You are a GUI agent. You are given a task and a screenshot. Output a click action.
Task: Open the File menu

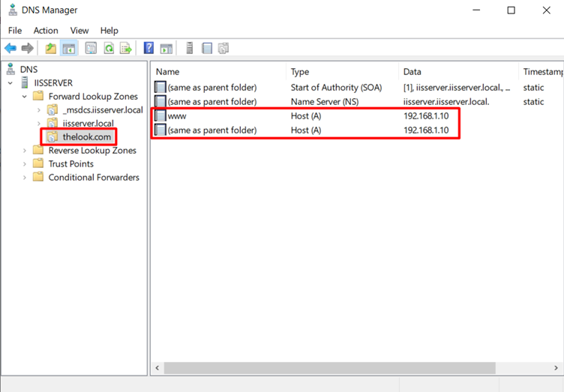[15, 31]
